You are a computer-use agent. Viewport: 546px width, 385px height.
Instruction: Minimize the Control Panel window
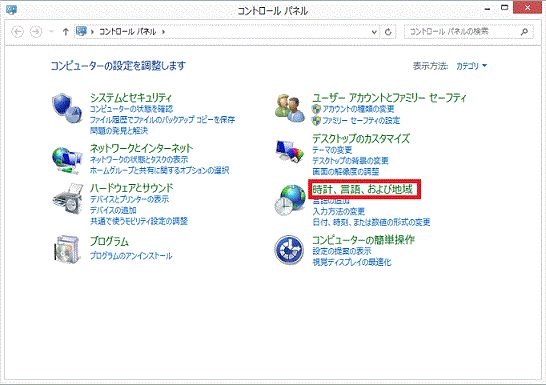pyautogui.click(x=488, y=8)
